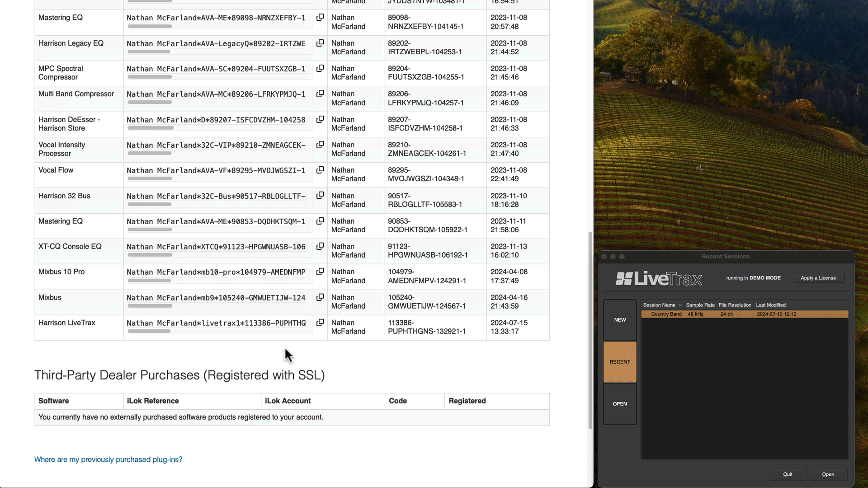This screenshot has width=868, height=488.
Task: Copy the MPC Spectral Compressor license key
Action: tap(320, 68)
